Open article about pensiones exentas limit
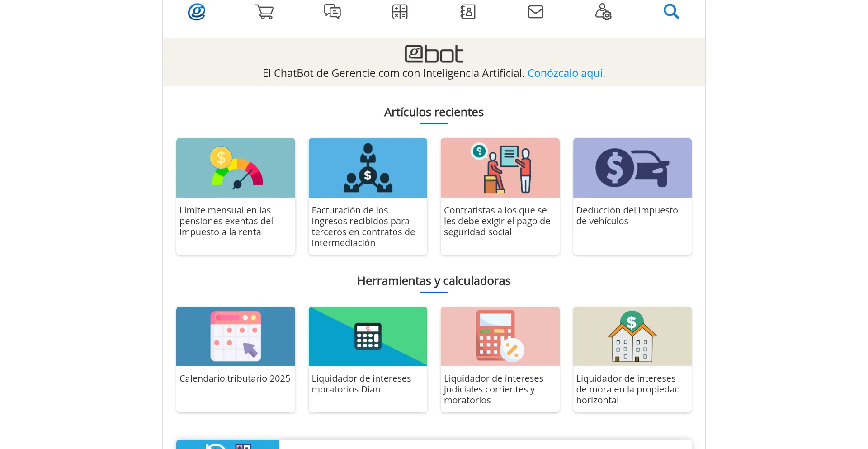Image resolution: width=868 pixels, height=449 pixels. [226, 221]
